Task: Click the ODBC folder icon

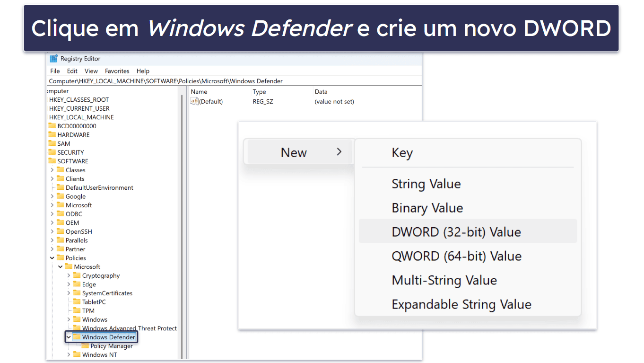Action: click(60, 214)
